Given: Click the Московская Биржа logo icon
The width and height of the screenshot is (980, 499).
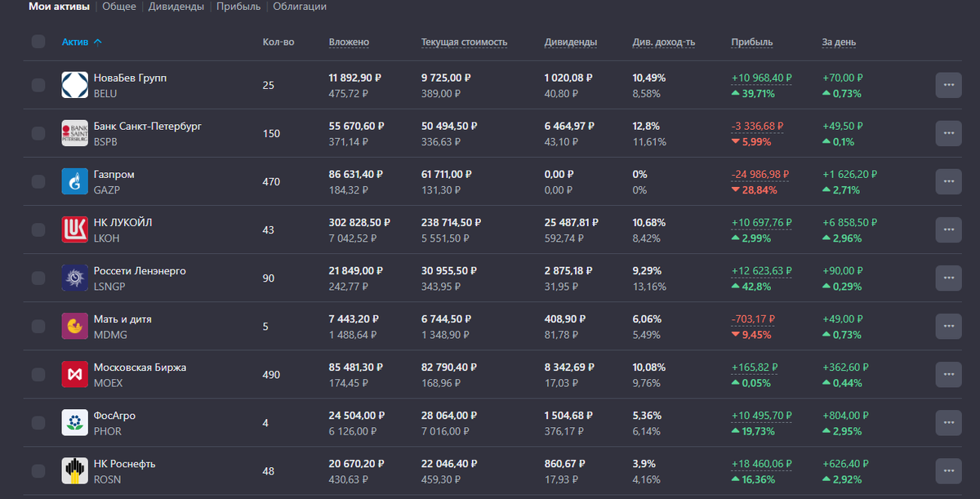Looking at the screenshot, I should (75, 374).
